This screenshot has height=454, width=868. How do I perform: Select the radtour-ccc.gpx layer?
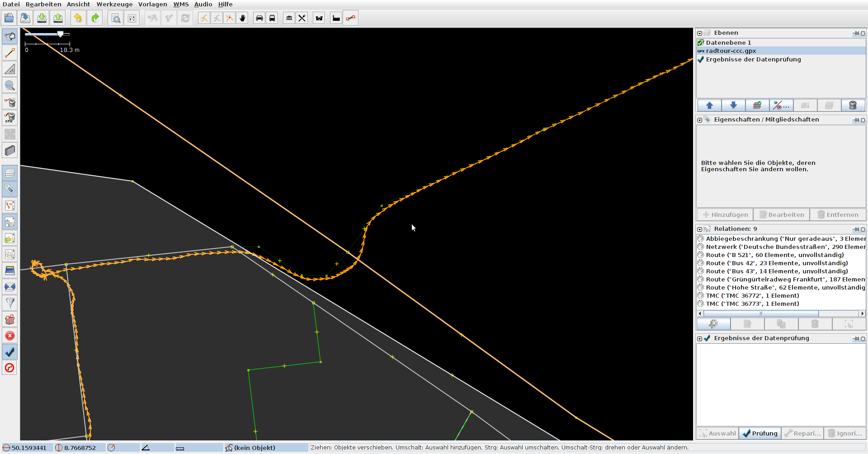tap(731, 51)
